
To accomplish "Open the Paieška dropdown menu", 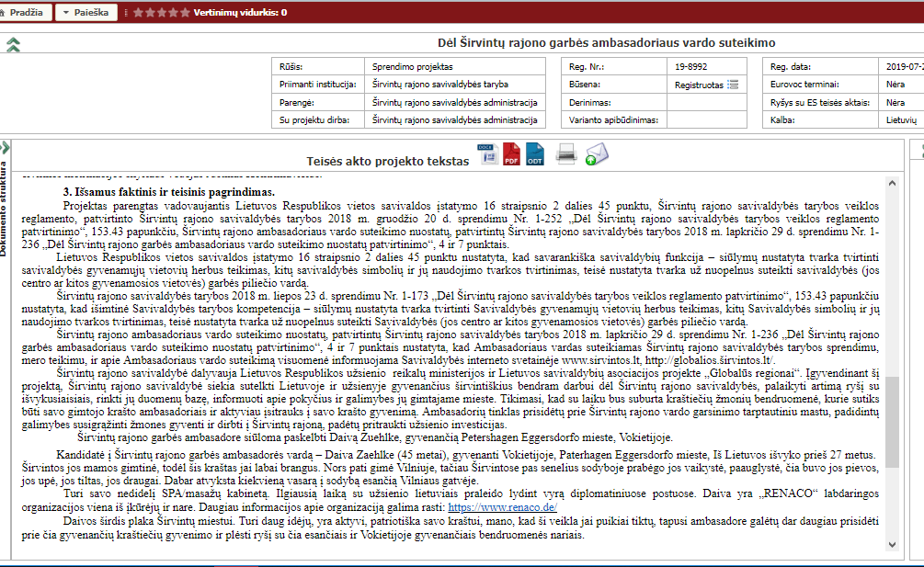I will click(x=86, y=13).
